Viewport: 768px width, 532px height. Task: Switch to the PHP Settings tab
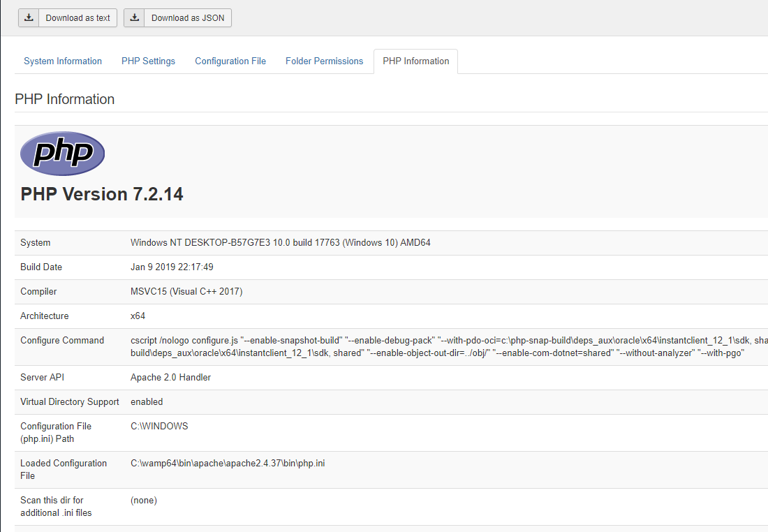[148, 61]
